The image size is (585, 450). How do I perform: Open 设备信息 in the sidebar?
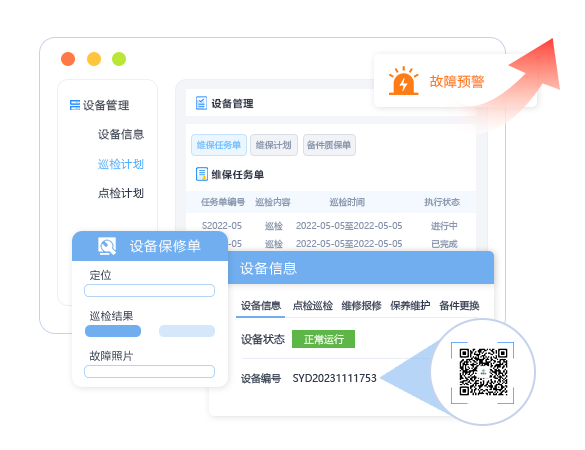point(121,134)
